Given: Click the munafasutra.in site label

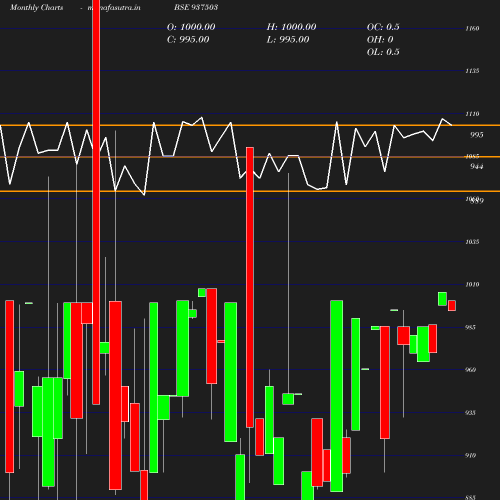Looking at the screenshot, I should [x=114, y=7].
